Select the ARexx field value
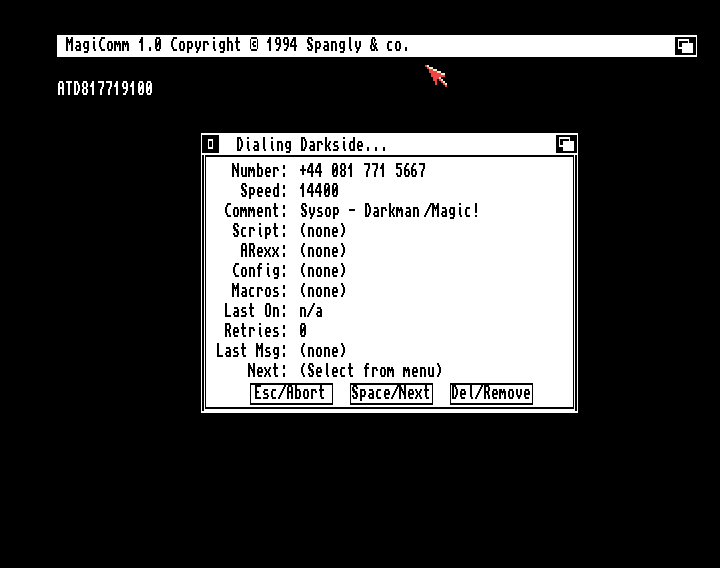 point(323,251)
